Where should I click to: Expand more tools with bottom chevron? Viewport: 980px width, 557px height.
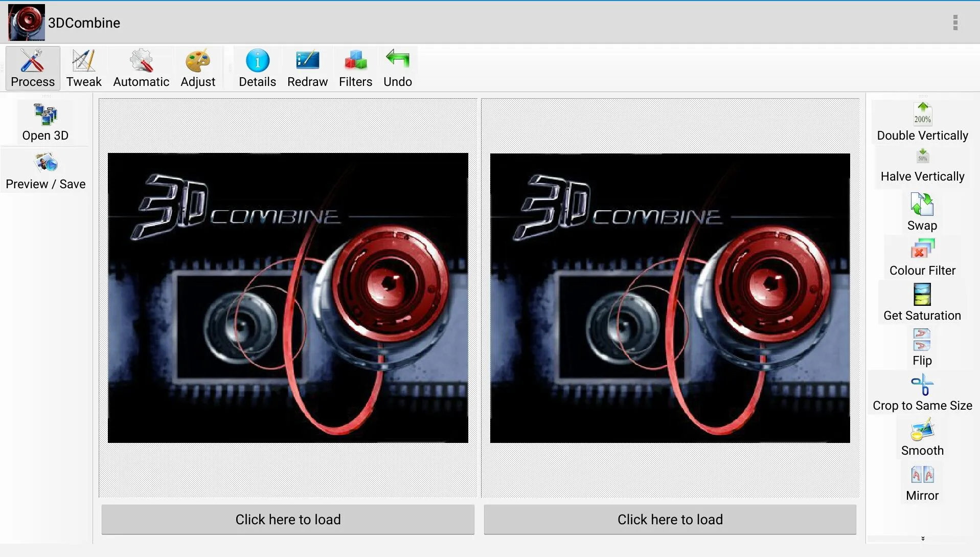pyautogui.click(x=923, y=538)
